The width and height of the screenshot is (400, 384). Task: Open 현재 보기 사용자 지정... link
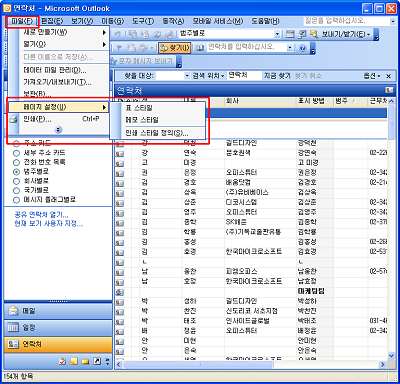pos(49,224)
